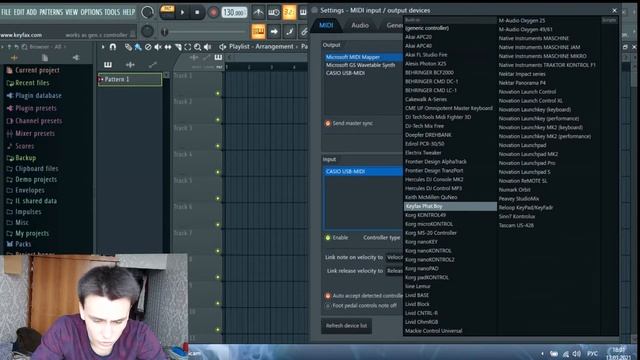Toggle the wait-for-input icon
The height and width of the screenshot is (360, 640).
point(273,13)
